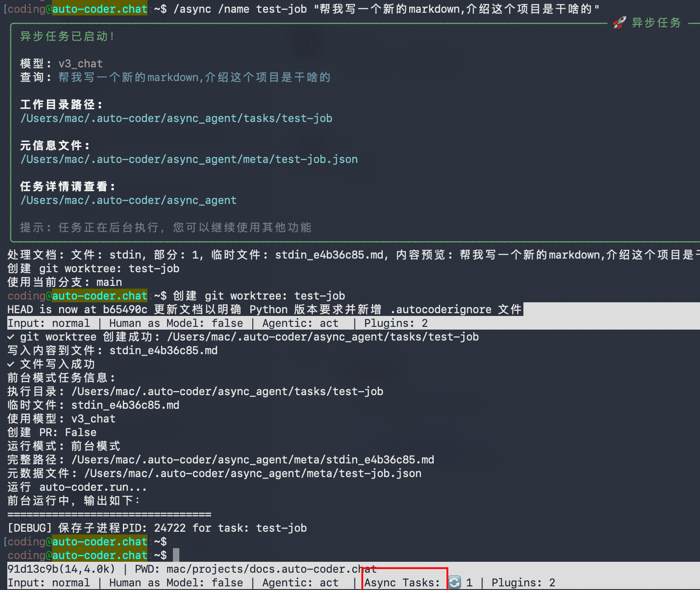
Task: Click the v3_chat model name under 模型
Action: 81,64
